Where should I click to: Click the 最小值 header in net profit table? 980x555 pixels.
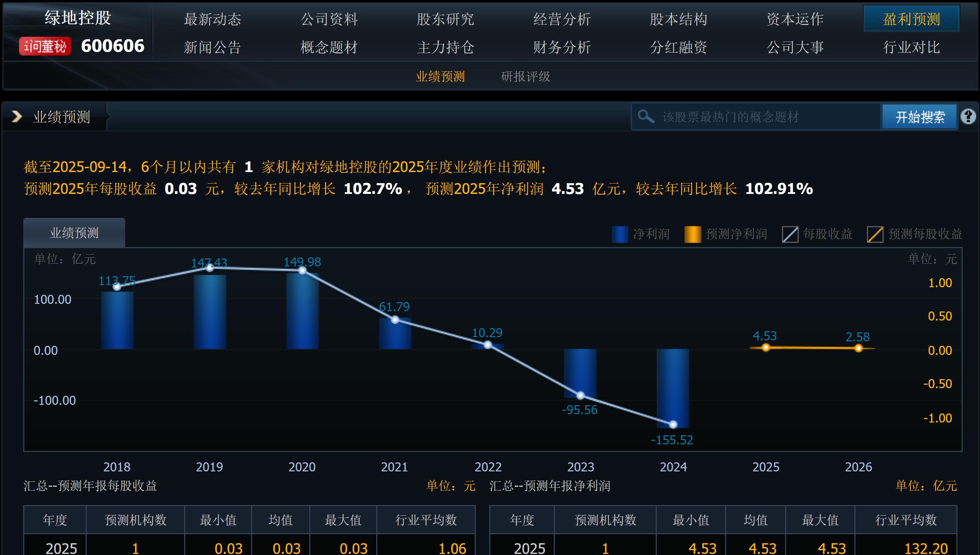click(691, 520)
